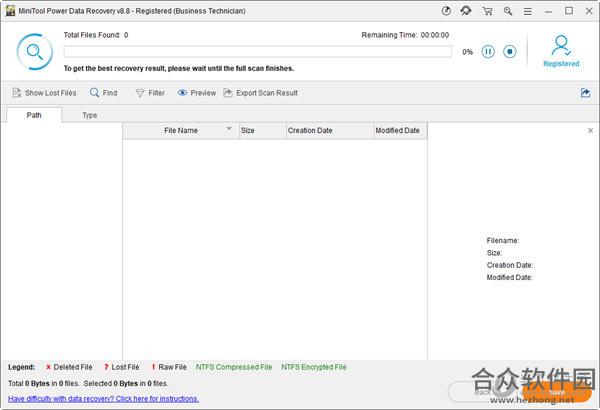600x410 pixels.
Task: Click the Preview eye button
Action: (197, 93)
